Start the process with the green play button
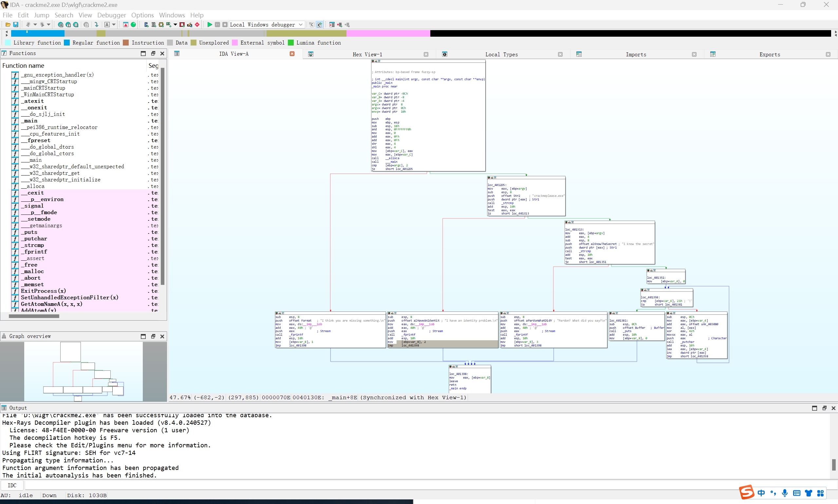838x504 pixels. tap(210, 25)
